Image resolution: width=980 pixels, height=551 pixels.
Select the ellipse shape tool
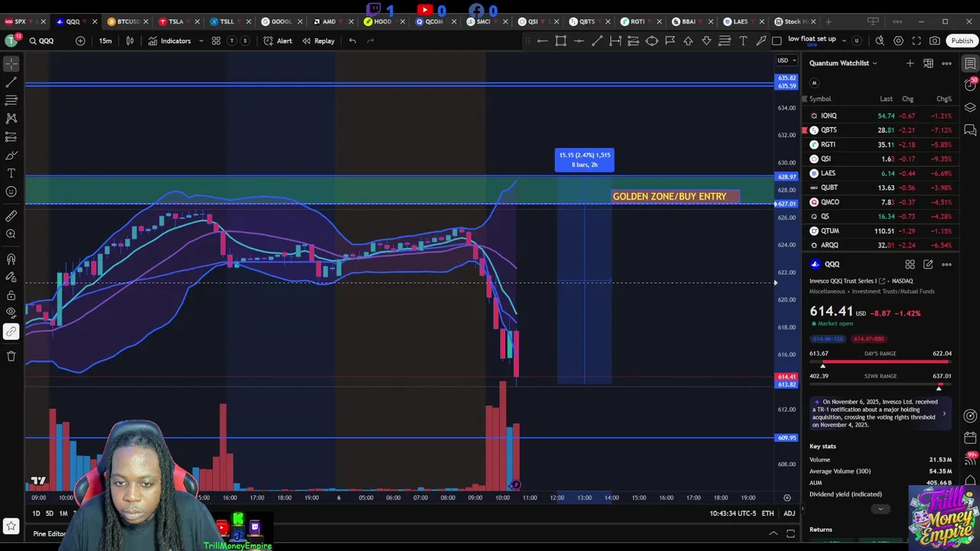point(652,41)
